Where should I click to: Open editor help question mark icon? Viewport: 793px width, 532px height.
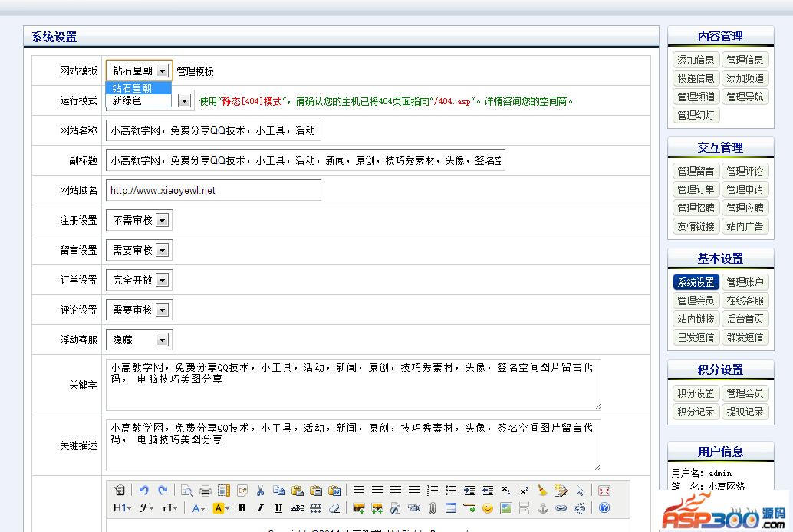(x=604, y=508)
